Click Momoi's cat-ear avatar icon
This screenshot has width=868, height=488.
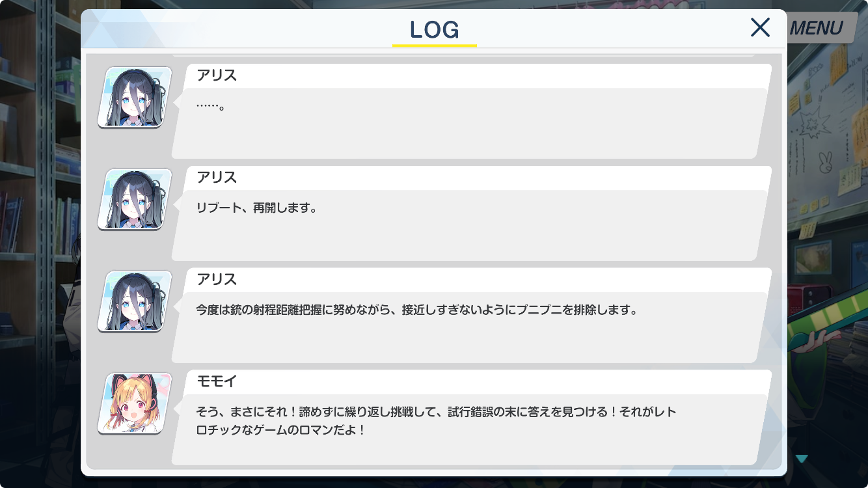(135, 403)
